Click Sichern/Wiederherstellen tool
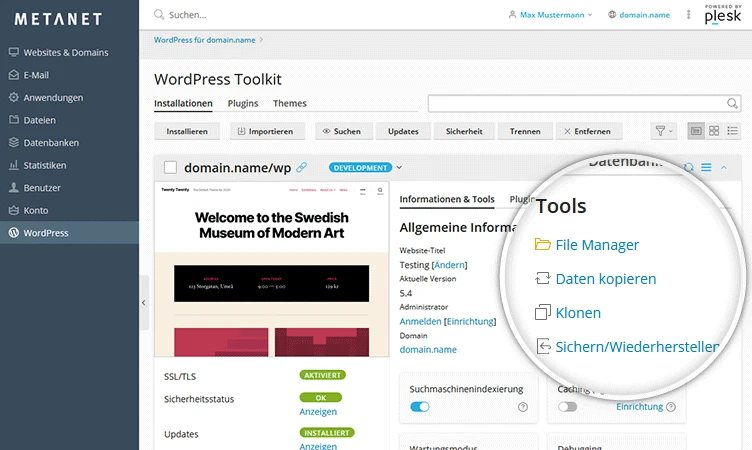Screen dimensions: 752x450 point(637,346)
